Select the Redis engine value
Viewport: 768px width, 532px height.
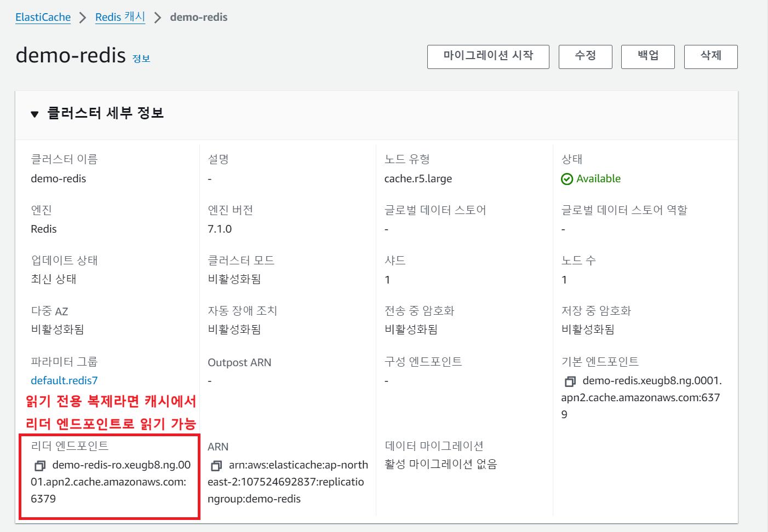[44, 229]
